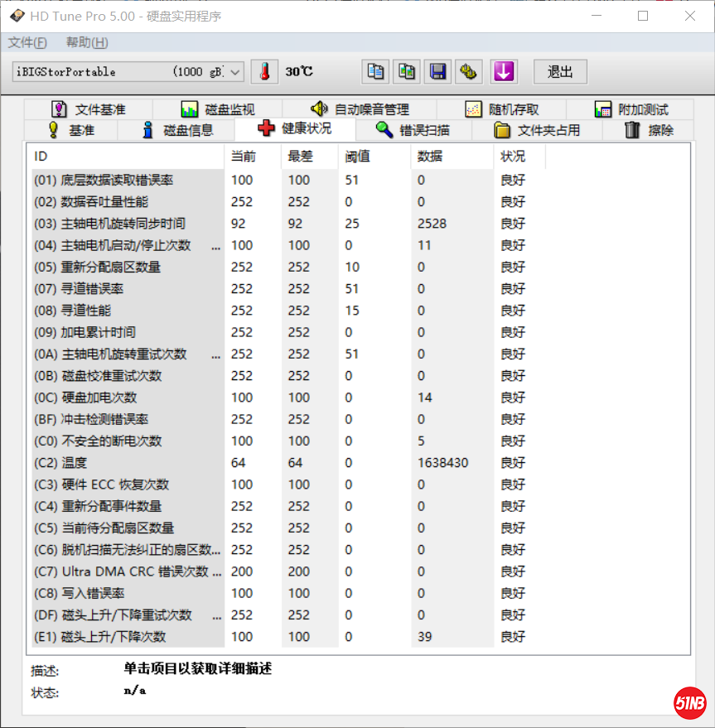The image size is (715, 728).
Task: Open the 随机存取 random access tab
Action: point(502,109)
